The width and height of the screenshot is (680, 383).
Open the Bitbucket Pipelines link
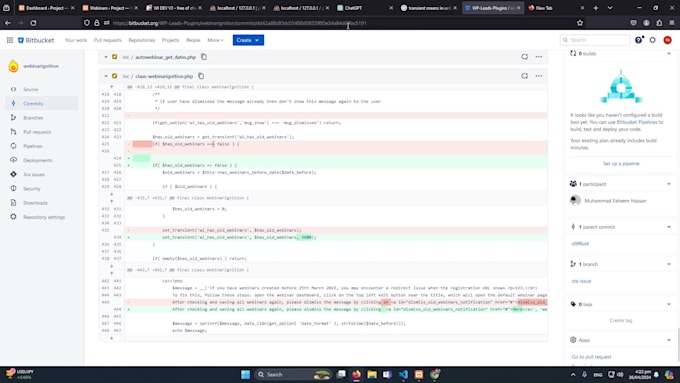coord(637,122)
